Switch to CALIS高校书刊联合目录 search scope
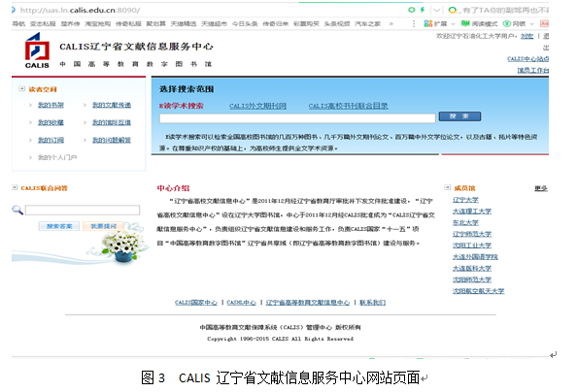The width and height of the screenshot is (577, 392). click(x=348, y=106)
